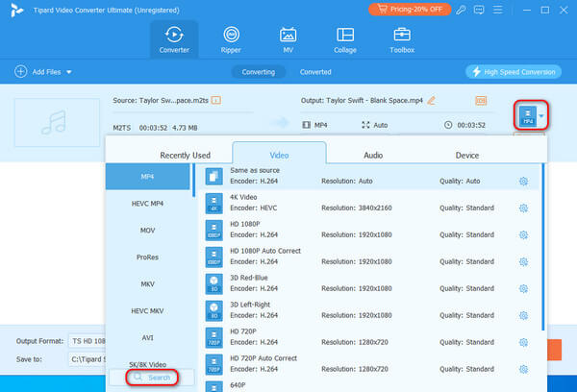Expand the Add Files dropdown arrow
This screenshot has width=577, height=392.
point(69,72)
